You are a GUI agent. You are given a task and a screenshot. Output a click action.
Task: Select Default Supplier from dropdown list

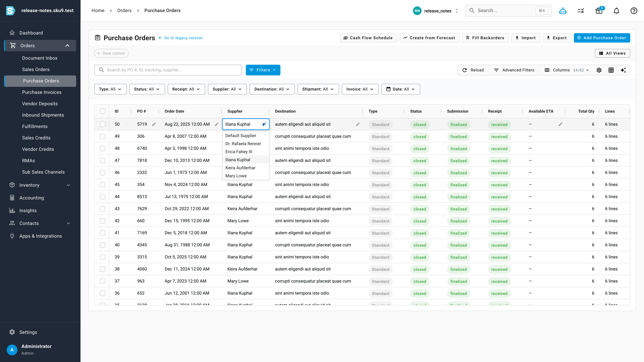click(x=246, y=136)
